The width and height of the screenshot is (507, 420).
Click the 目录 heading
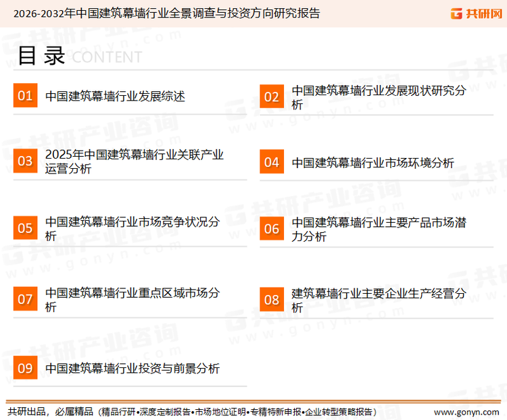point(41,55)
